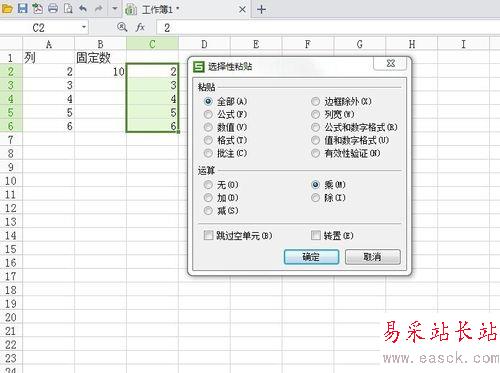Select the 批注(C) paste option
Screen dimensions: 500x373
(226, 153)
